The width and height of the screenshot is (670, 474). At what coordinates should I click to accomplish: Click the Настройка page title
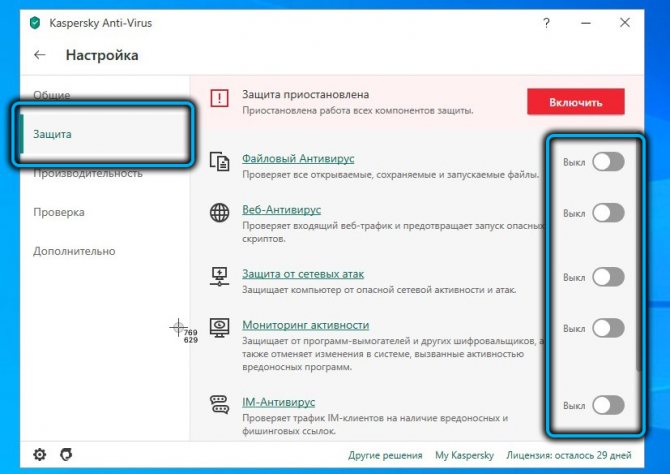[x=102, y=55]
